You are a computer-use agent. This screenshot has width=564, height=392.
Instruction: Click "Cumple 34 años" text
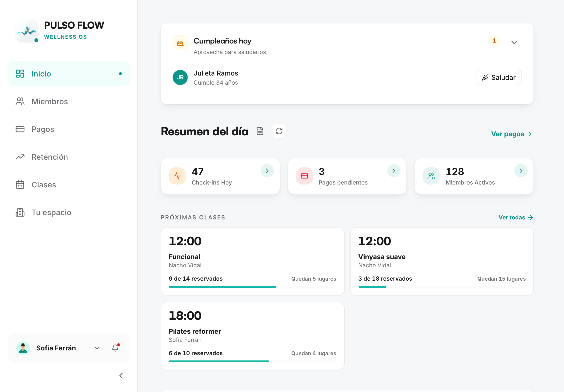click(216, 83)
